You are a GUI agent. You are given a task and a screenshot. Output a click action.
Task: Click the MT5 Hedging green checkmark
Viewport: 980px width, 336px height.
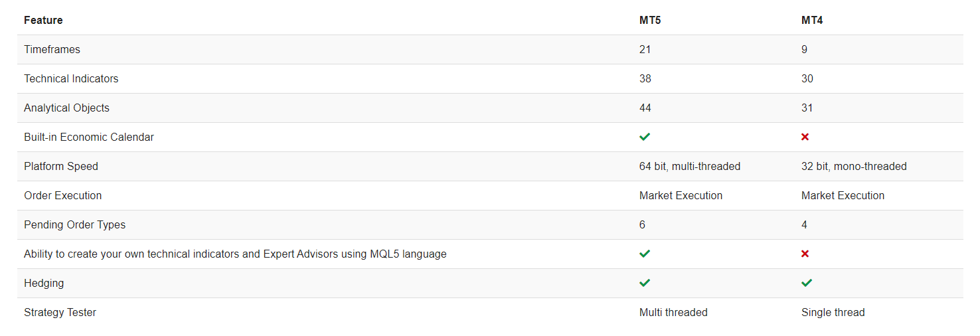645,283
